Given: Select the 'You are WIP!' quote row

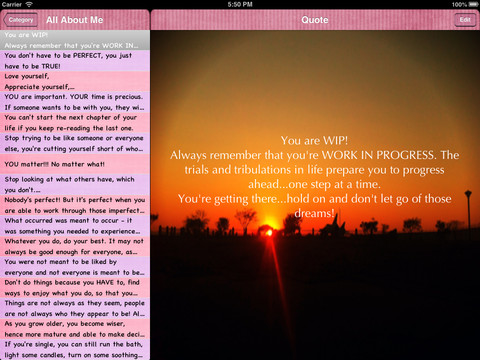Looking at the screenshot, I should 75,40.
